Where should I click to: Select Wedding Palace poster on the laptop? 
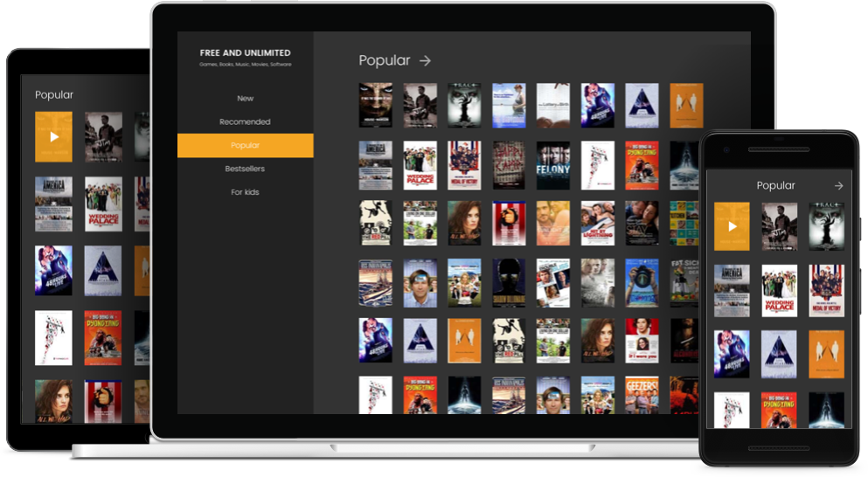420,165
